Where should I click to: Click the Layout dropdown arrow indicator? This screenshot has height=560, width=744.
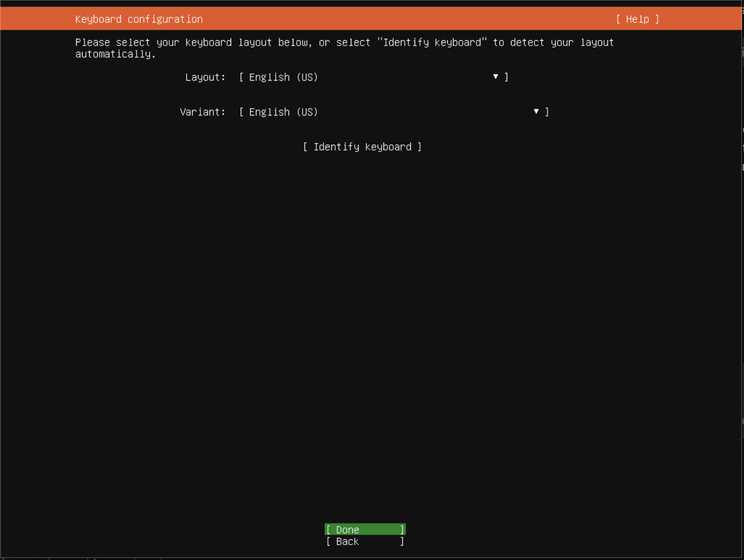(x=495, y=77)
